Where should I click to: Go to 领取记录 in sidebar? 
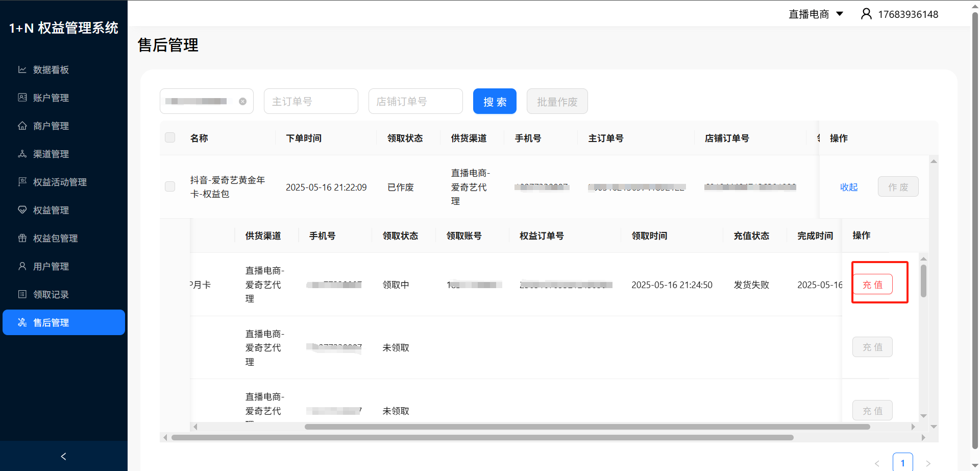coord(51,294)
